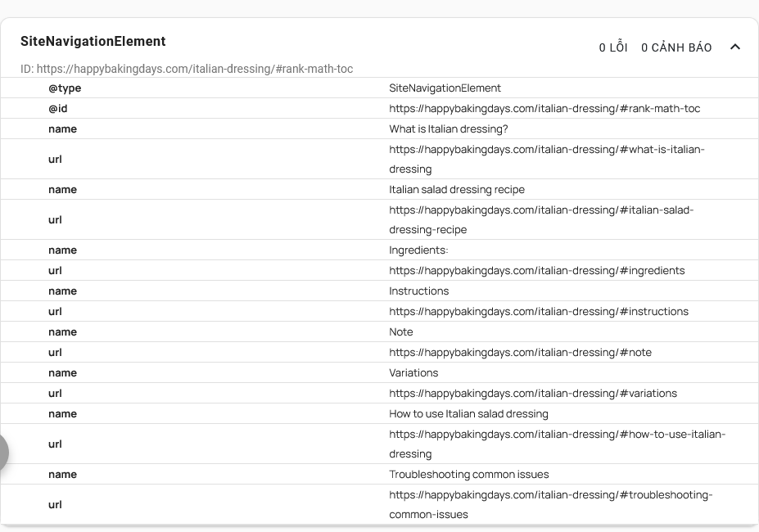Image resolution: width=759 pixels, height=532 pixels.
Task: Collapse the SiteNavigationElement panel with the chevron
Action: pyautogui.click(x=734, y=47)
